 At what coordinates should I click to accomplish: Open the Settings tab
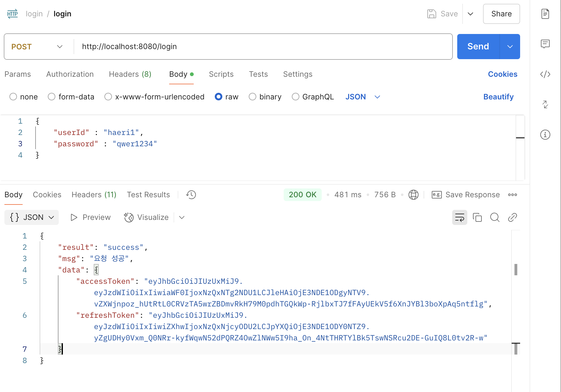(298, 74)
